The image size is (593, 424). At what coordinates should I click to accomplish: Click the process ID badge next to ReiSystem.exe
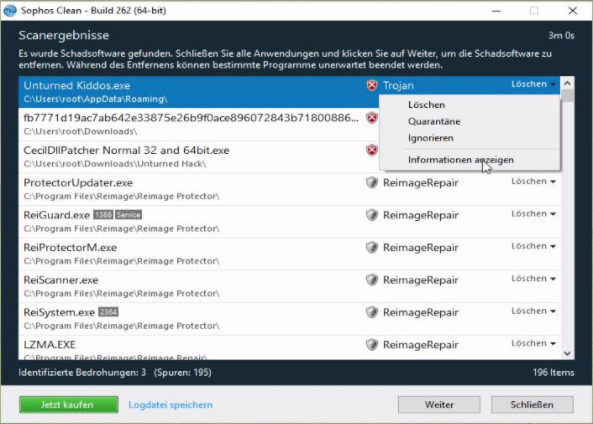point(108,312)
